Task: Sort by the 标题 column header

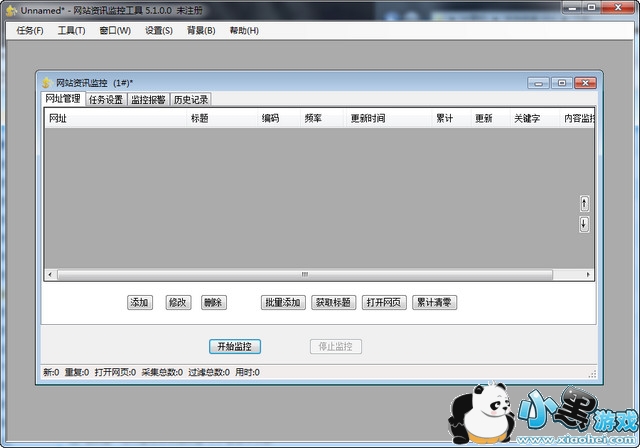Action: point(222,118)
